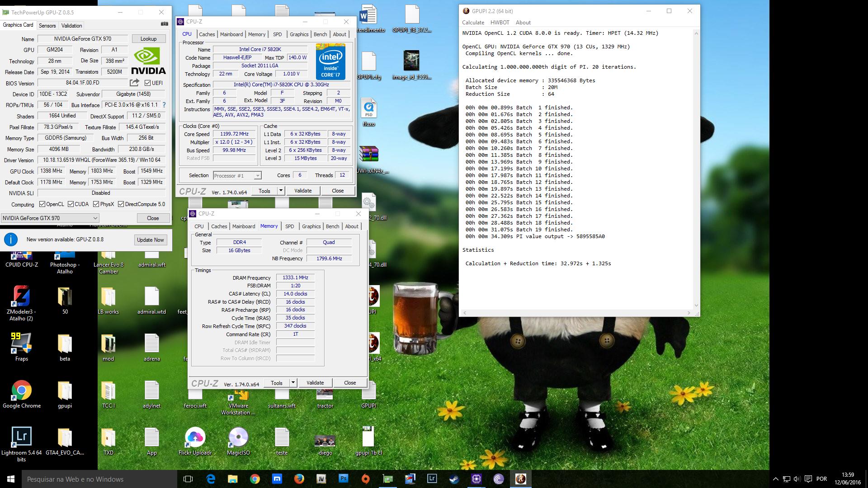Click Firefox in the taskbar

(299, 479)
